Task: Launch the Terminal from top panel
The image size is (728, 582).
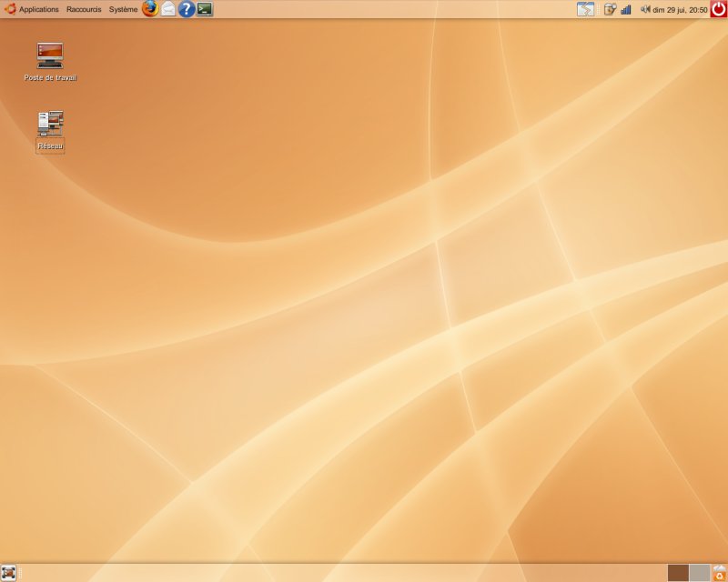Action: pos(204,9)
